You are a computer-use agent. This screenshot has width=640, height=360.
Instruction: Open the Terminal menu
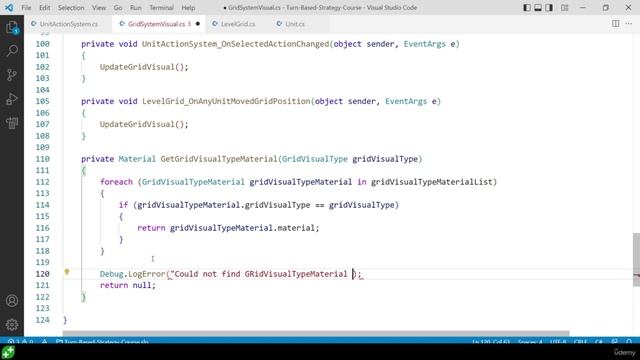coord(161,7)
